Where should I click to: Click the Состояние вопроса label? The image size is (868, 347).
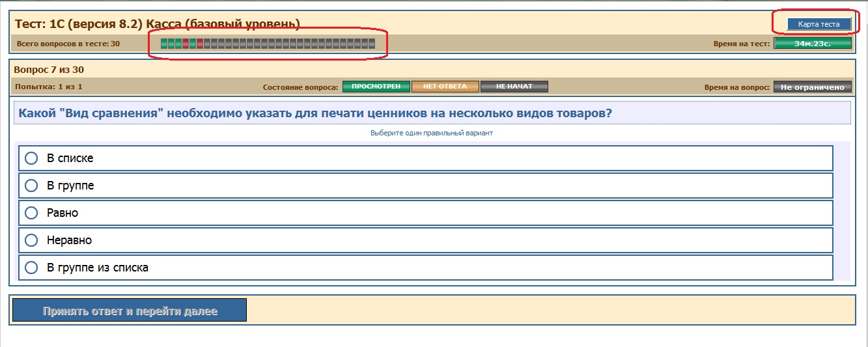301,87
